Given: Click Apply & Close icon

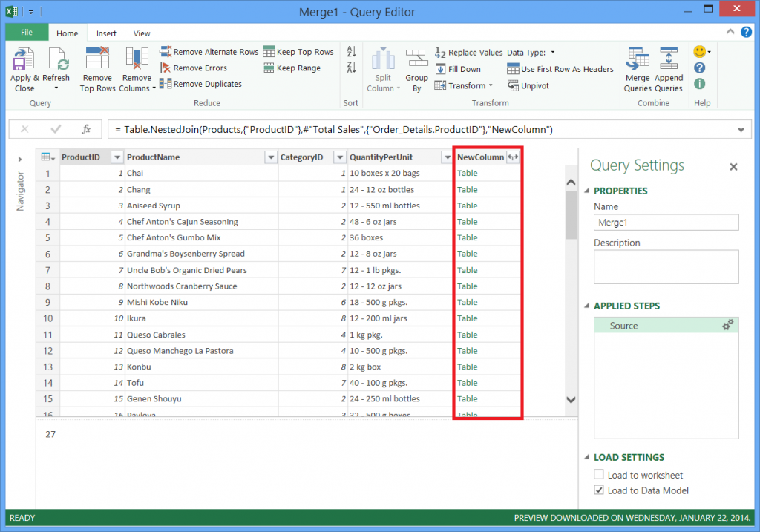Looking at the screenshot, I should point(23,59).
